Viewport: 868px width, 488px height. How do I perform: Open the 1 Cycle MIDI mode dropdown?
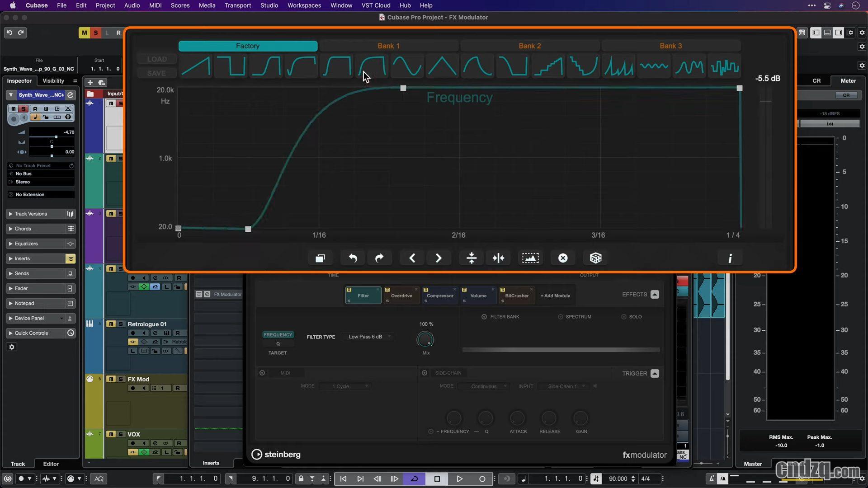pyautogui.click(x=345, y=386)
